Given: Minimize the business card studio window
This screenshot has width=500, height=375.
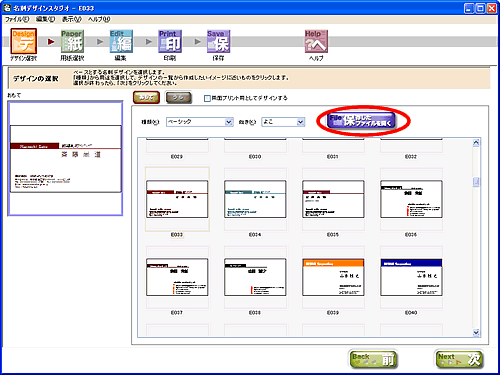Looking at the screenshot, I should coord(469,8).
